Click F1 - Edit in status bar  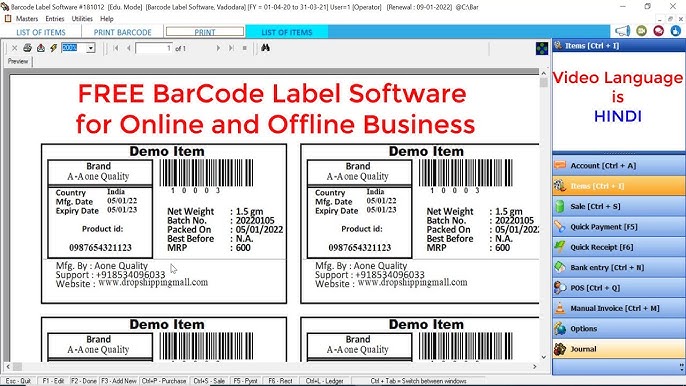point(53,381)
